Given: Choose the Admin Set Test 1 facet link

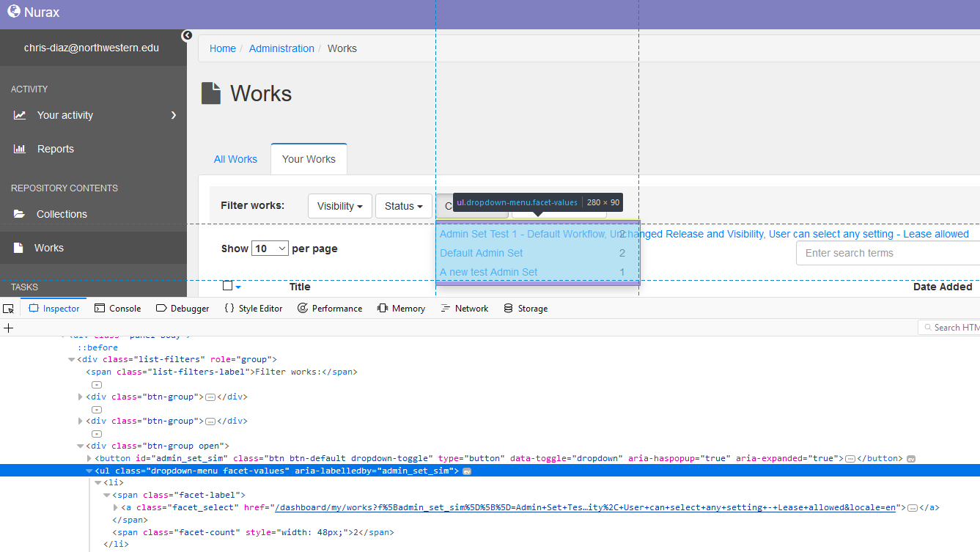Looking at the screenshot, I should click(704, 234).
